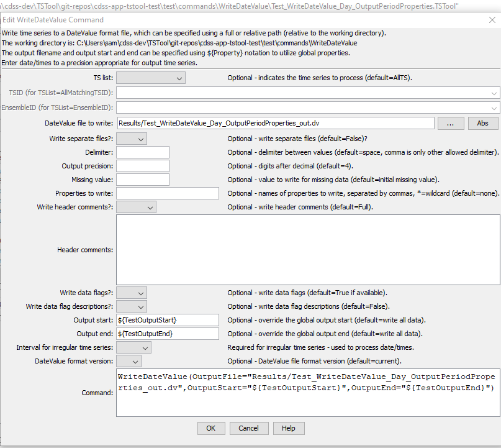Click inside the Header comments text area
Screen dimensions: 501x448
point(308,250)
